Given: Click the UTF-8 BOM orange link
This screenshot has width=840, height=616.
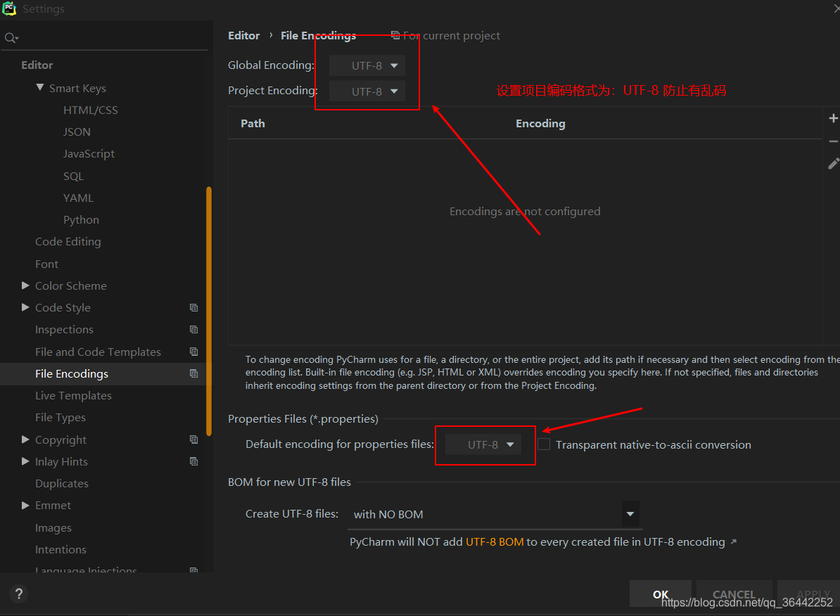Looking at the screenshot, I should (495, 541).
